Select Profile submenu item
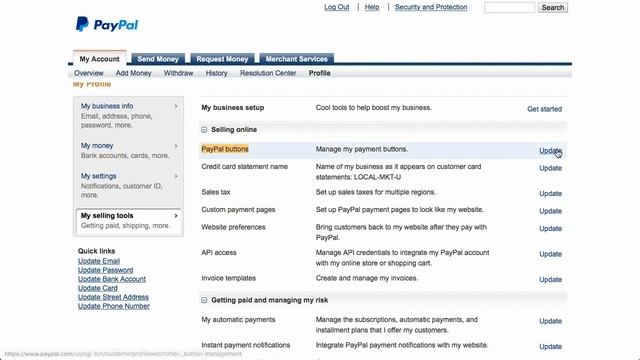The width and height of the screenshot is (640, 360). coord(320,73)
